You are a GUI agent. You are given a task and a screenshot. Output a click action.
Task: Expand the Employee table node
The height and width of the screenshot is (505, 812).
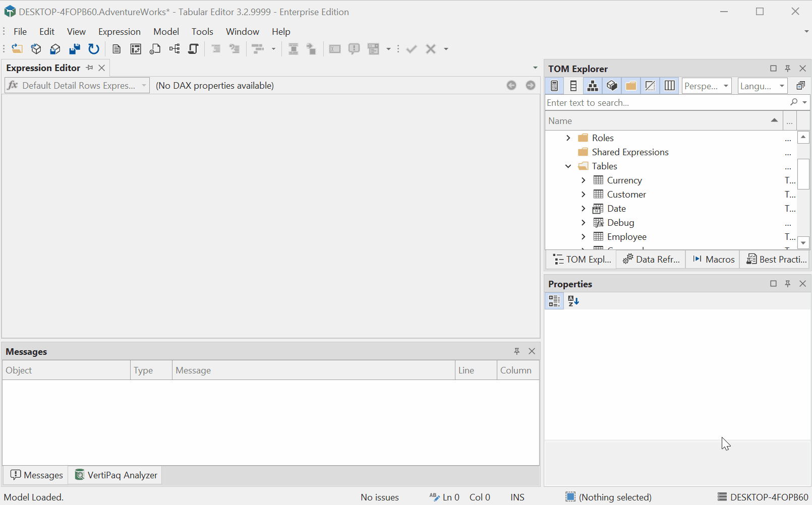584,237
